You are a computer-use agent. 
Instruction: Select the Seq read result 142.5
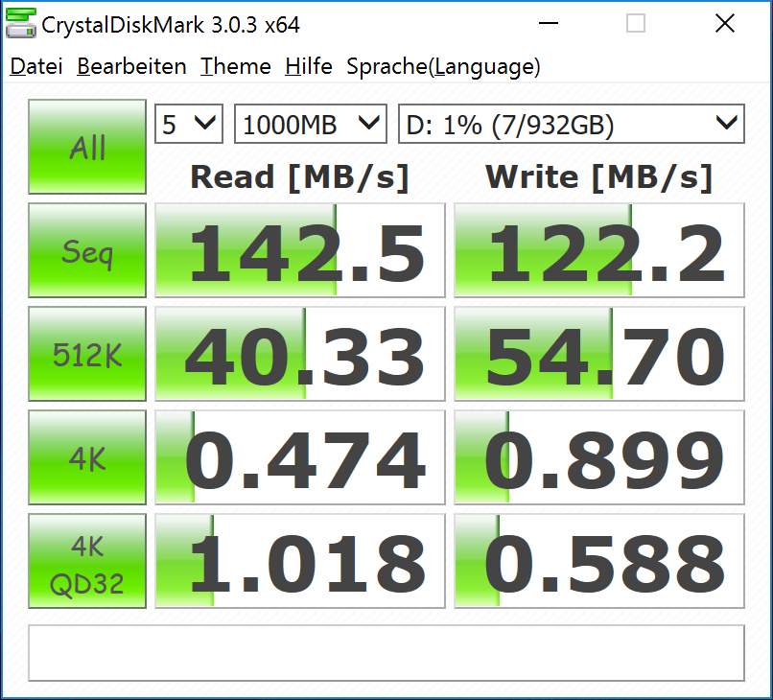300,250
